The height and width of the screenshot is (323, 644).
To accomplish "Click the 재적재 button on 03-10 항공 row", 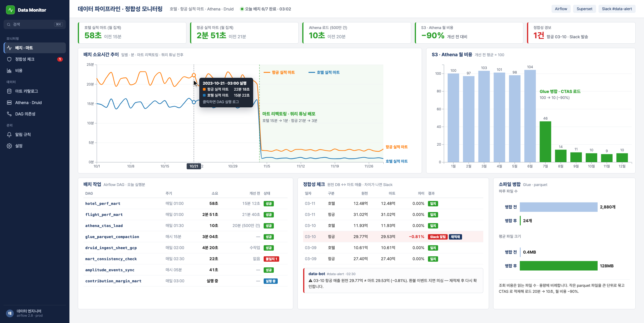I will point(455,237).
